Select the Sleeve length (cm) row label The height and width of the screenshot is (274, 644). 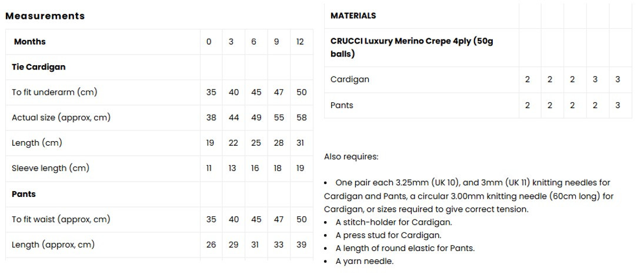click(51, 168)
